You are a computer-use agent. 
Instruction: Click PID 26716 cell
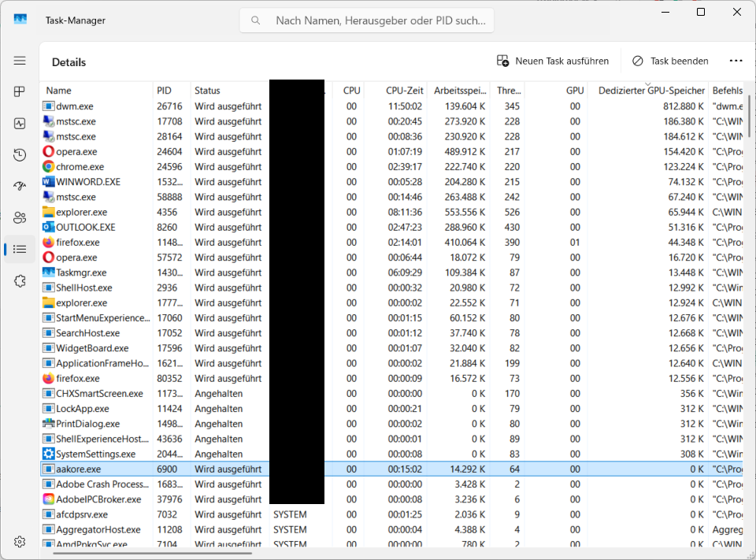169,106
